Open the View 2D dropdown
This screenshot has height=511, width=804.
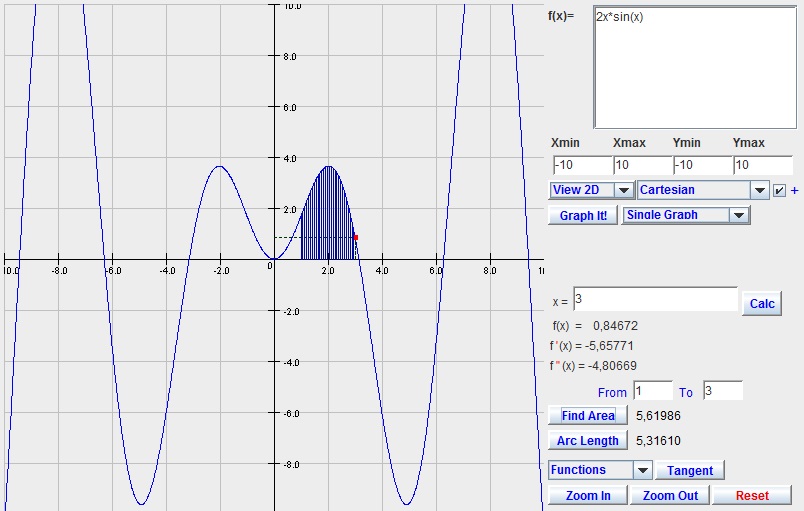[591, 190]
